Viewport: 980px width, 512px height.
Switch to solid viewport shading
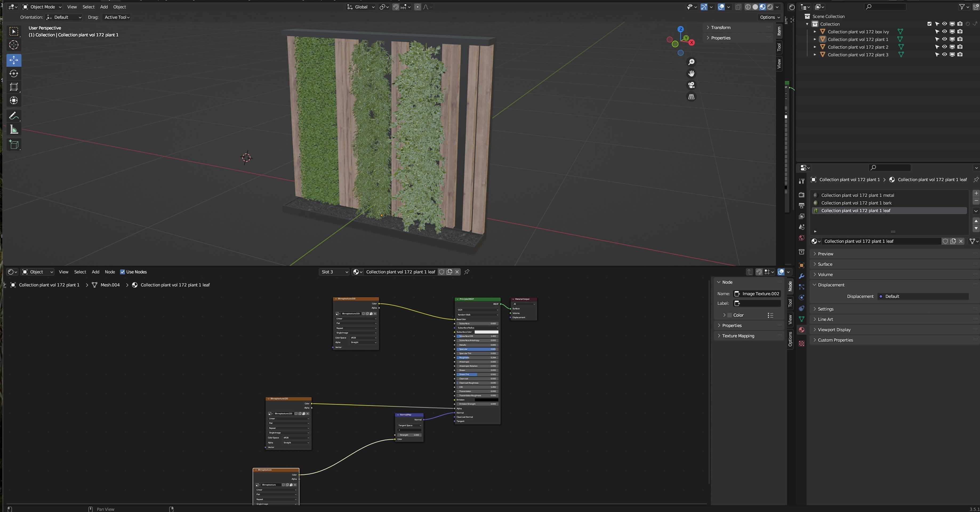pos(755,7)
